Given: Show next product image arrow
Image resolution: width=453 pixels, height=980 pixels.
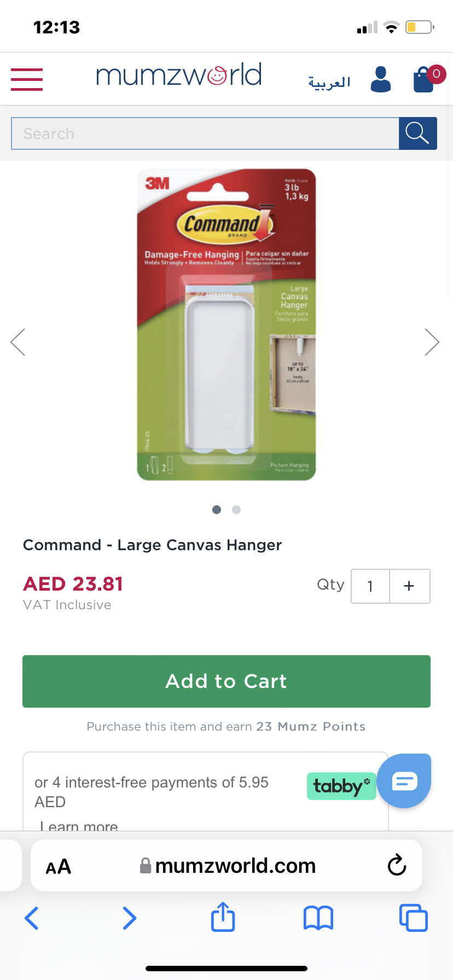Looking at the screenshot, I should pos(432,342).
